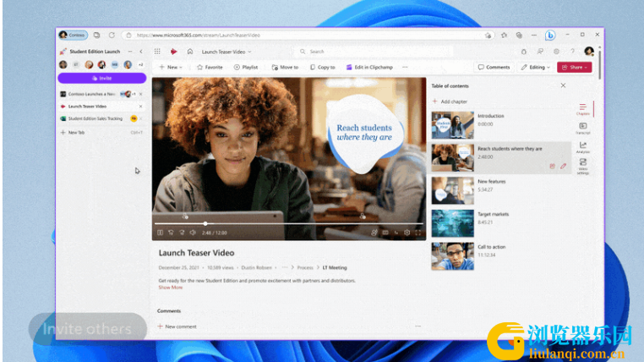
Task: Click the Search field in Stream
Action: (x=374, y=52)
